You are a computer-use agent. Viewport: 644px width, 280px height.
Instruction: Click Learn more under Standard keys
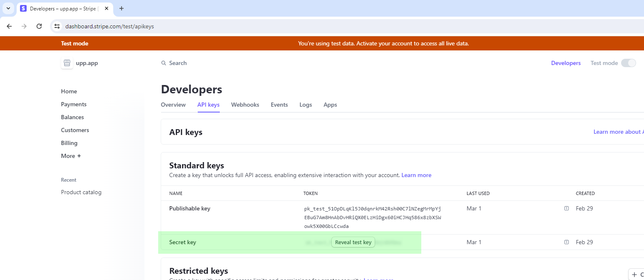[416, 175]
